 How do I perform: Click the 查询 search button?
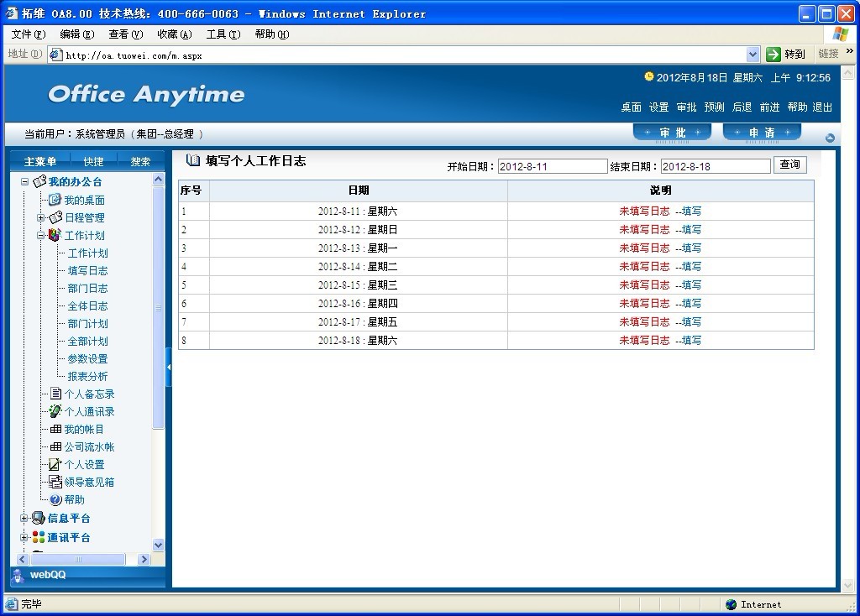tap(789, 164)
